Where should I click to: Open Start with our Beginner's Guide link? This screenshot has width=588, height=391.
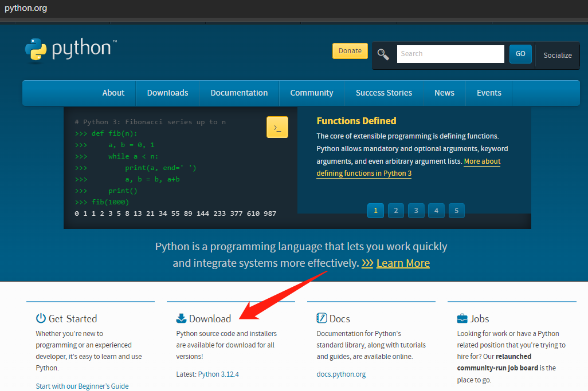point(82,386)
